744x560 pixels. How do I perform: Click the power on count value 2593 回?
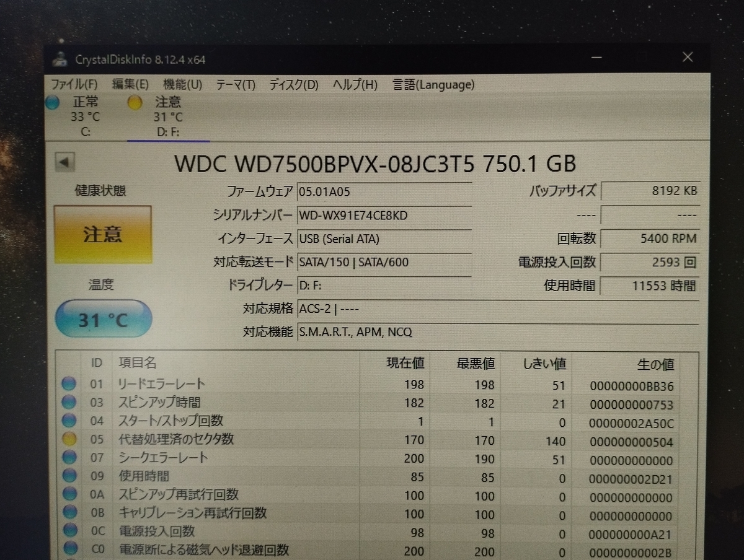coord(650,262)
